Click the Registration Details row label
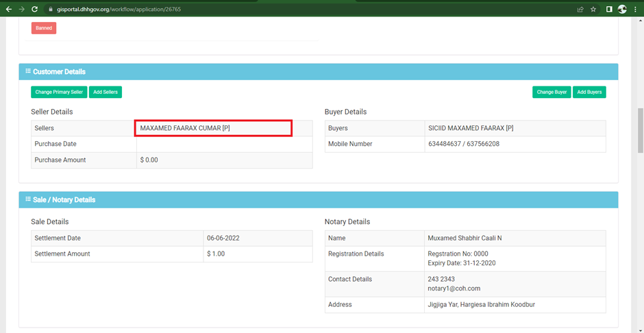Viewport: 644px width, 333px height. (356, 254)
